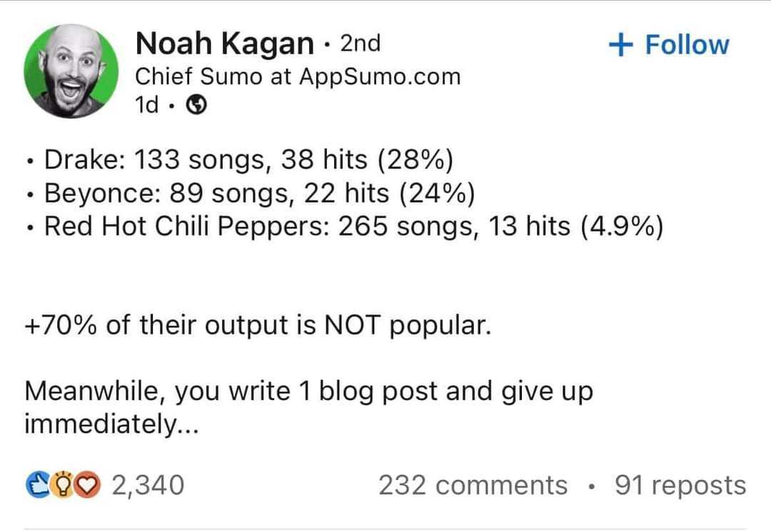771x532 pixels.
Task: Click the +70% output NOT popular text
Action: pos(258,326)
